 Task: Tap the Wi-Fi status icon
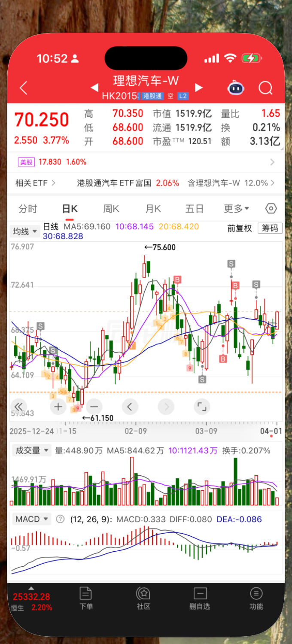231,58
